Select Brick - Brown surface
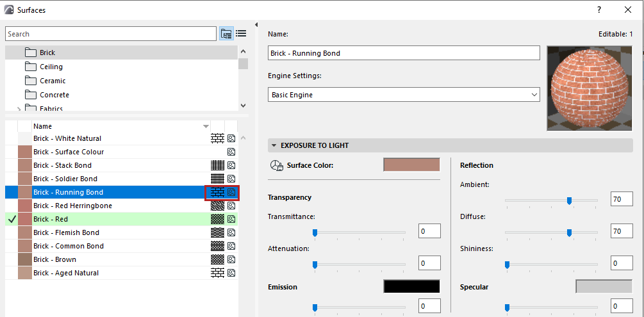644x317 pixels. tap(54, 259)
